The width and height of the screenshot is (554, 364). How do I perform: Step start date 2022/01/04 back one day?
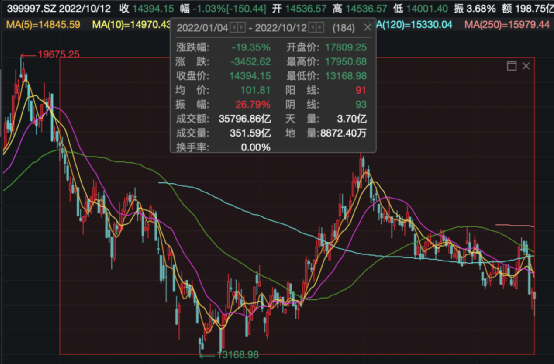pyautogui.click(x=234, y=28)
